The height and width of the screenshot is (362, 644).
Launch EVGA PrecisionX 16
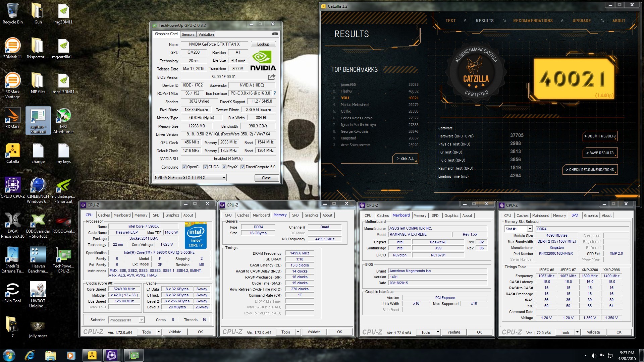[12, 225]
